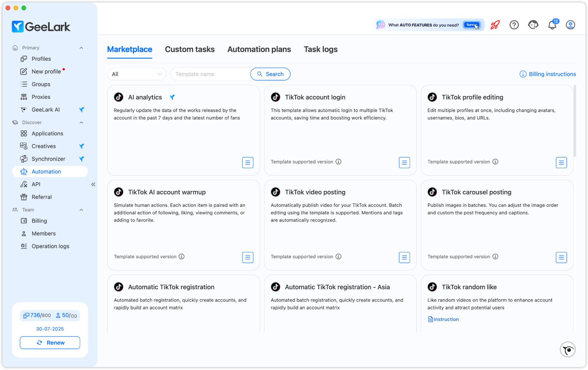
Task: Open Referral in the sidebar
Action: point(50,197)
